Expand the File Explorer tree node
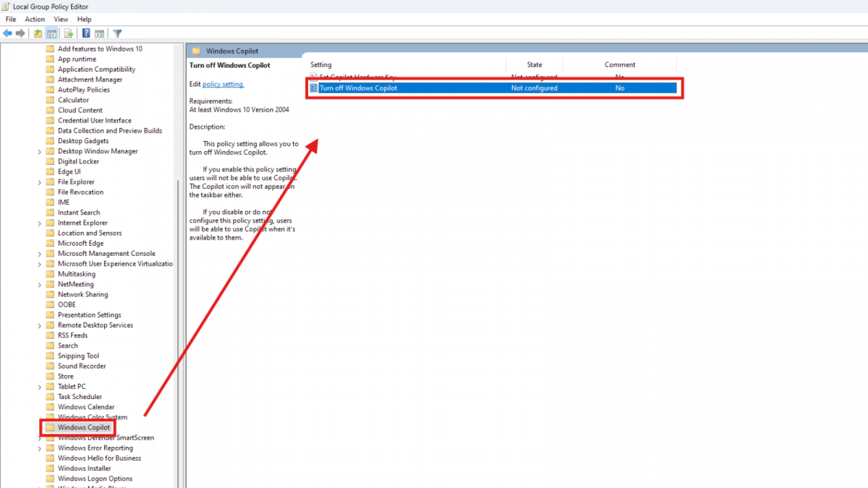The height and width of the screenshot is (488, 868). tap(40, 182)
